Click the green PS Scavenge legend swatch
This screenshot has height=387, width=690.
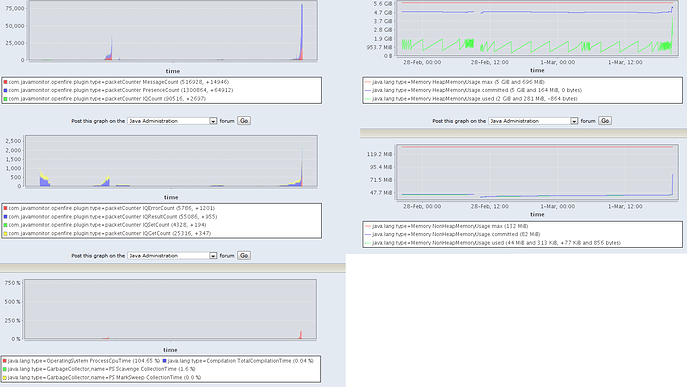click(x=5, y=369)
